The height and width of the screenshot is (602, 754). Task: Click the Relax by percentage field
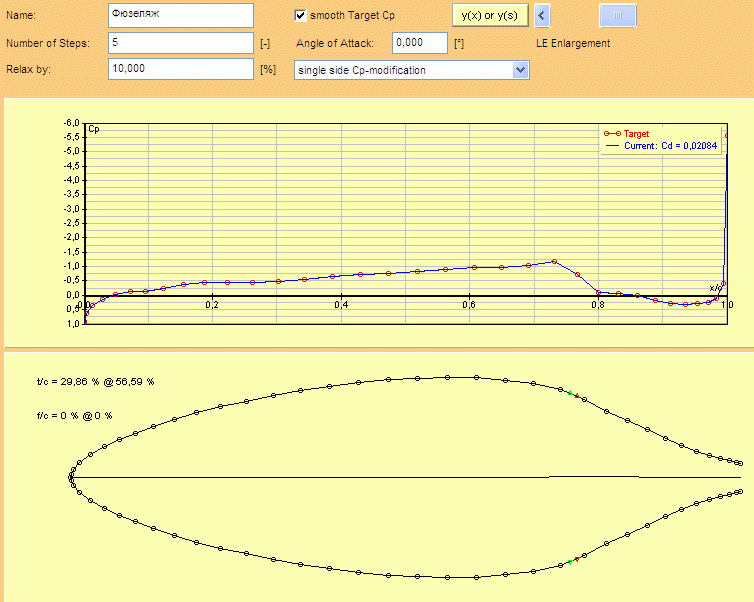click(x=180, y=69)
